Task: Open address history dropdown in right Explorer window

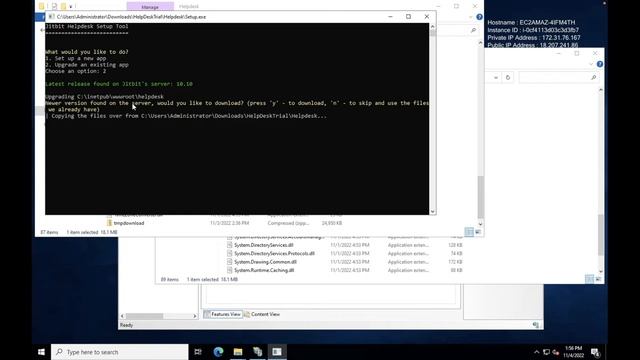Action: (x=496, y=78)
